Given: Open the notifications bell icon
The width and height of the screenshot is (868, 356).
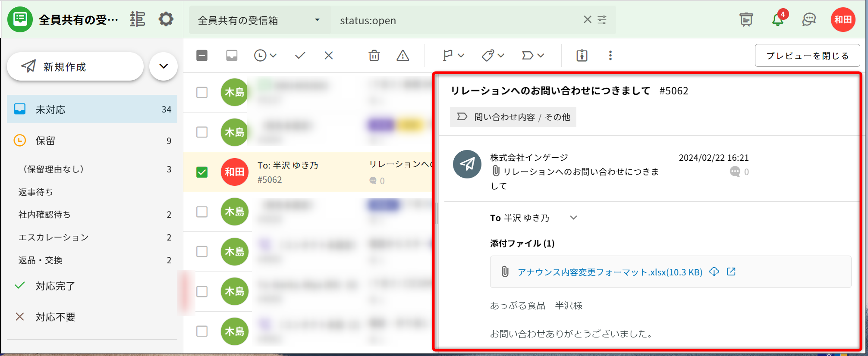Looking at the screenshot, I should tap(778, 20).
